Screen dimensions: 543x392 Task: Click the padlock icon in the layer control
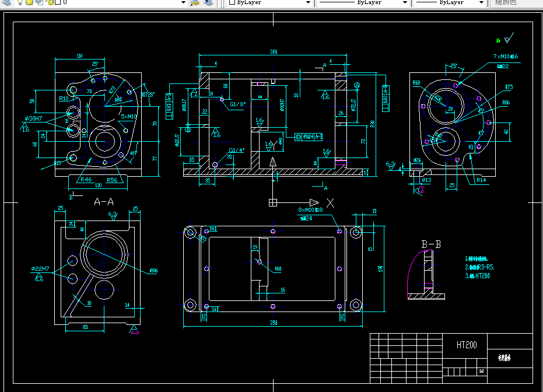(50, 3)
